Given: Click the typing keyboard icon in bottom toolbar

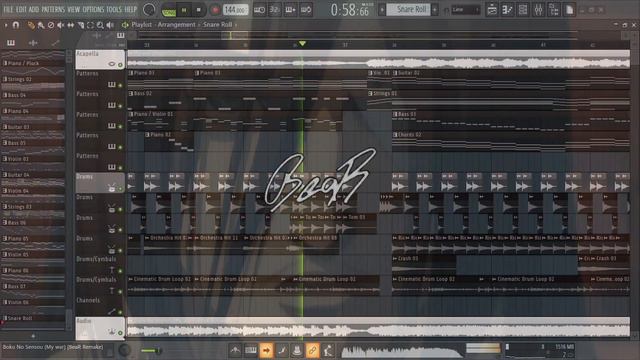Looking at the screenshot, I should 251,350.
